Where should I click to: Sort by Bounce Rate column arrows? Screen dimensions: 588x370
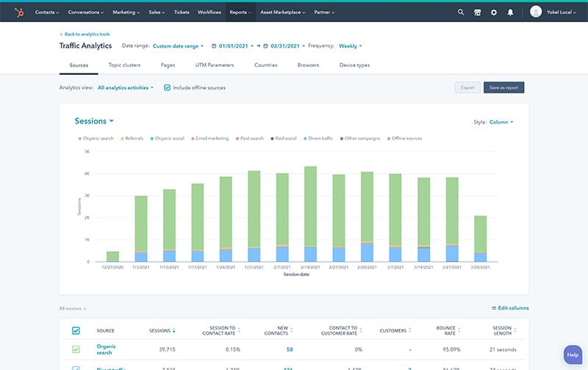click(x=459, y=330)
